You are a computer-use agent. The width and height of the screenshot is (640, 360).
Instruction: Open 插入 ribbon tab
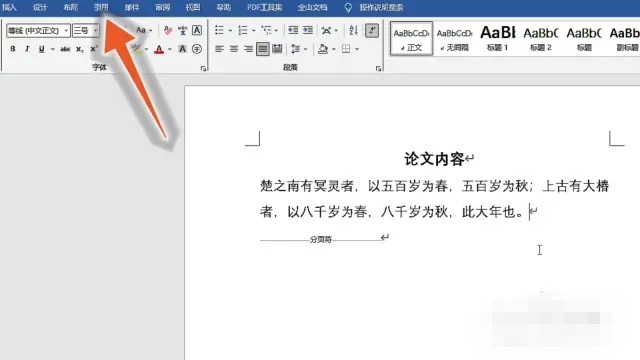click(9, 7)
